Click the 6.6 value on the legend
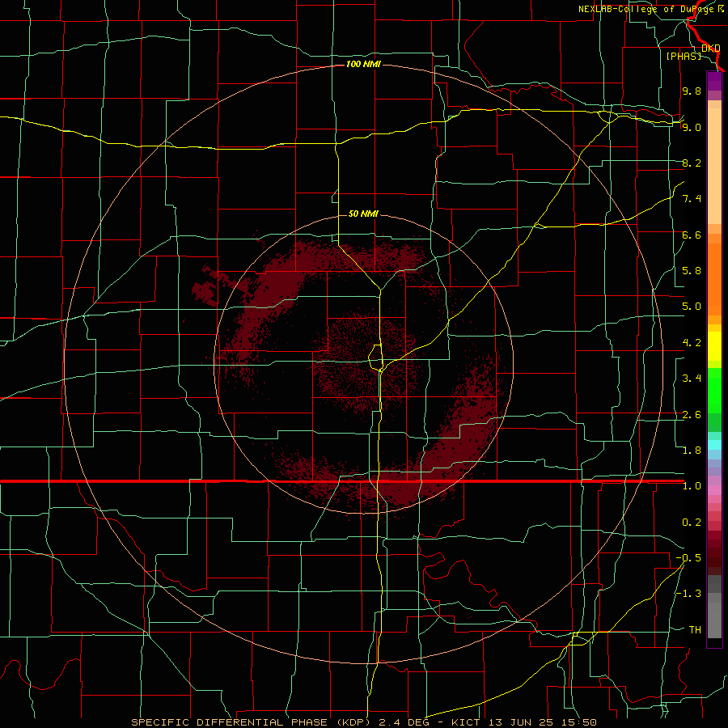728x728 pixels. pyautogui.click(x=692, y=235)
